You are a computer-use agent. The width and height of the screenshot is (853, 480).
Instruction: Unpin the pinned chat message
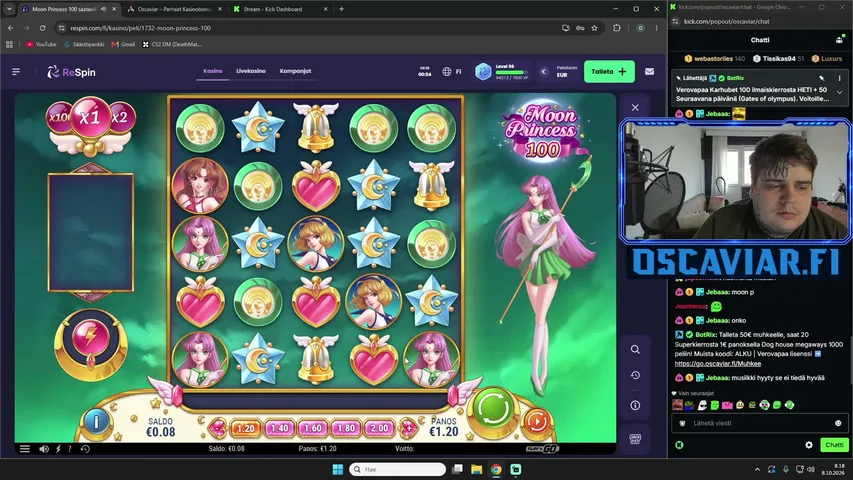(822, 78)
